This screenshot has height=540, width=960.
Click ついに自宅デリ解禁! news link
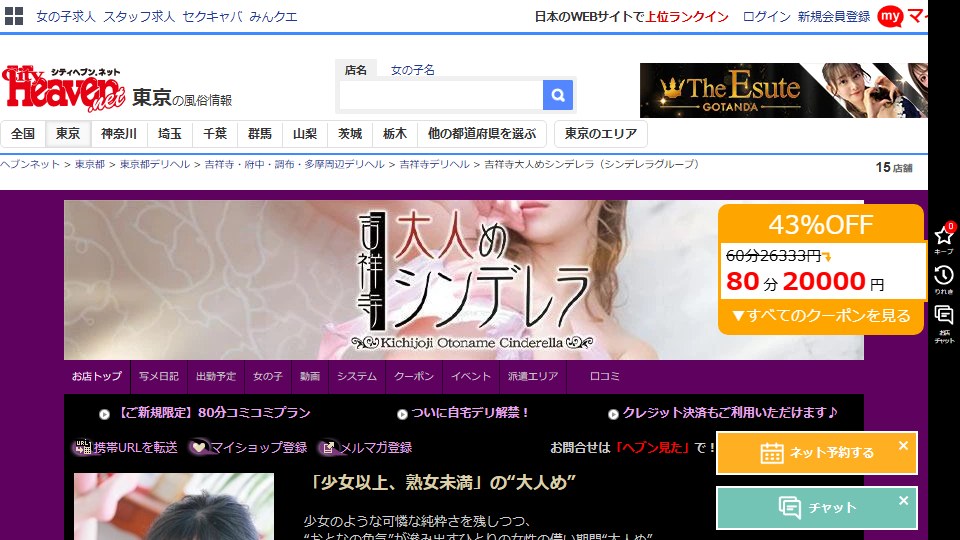470,413
